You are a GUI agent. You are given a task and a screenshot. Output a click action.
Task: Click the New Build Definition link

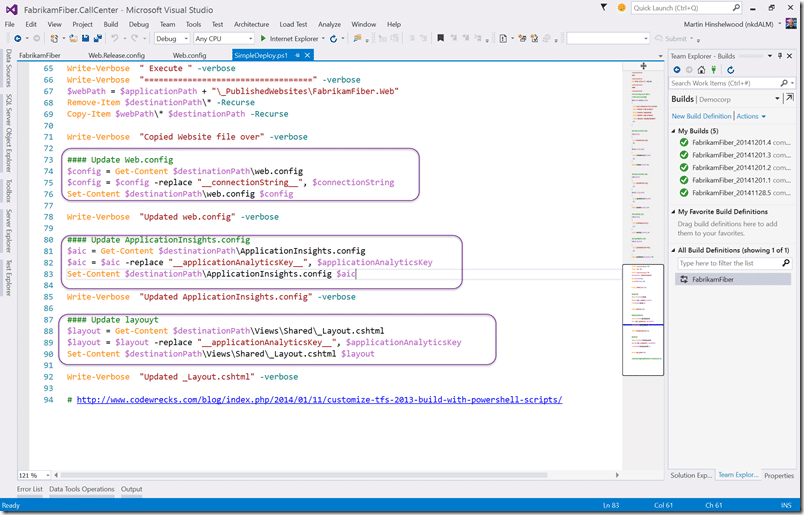click(x=701, y=116)
